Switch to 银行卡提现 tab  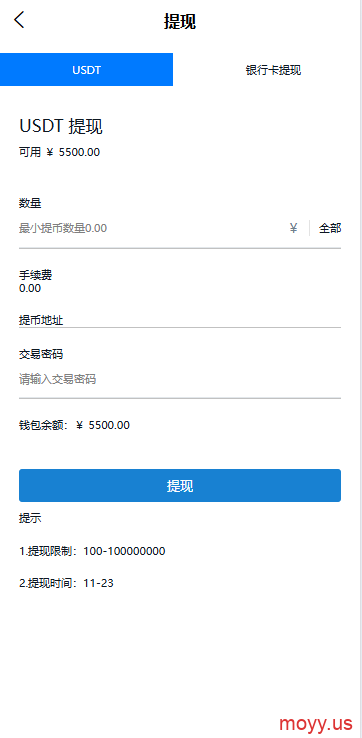[273, 70]
